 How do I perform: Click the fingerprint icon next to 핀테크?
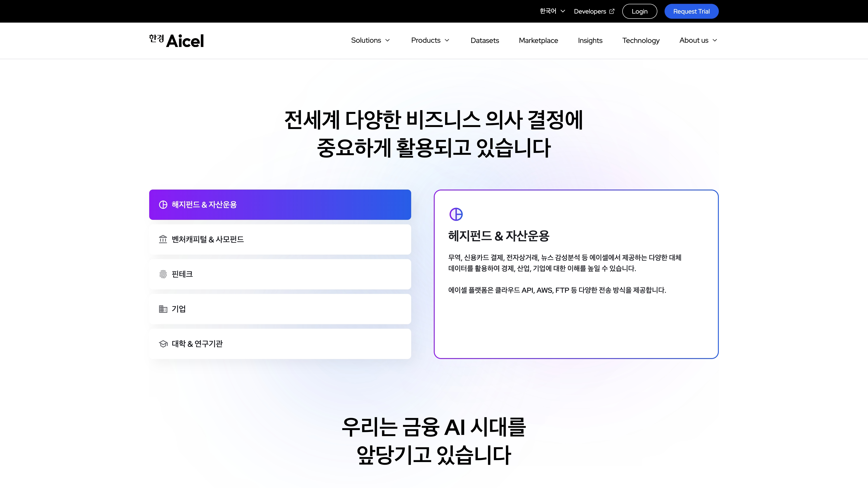point(163,274)
